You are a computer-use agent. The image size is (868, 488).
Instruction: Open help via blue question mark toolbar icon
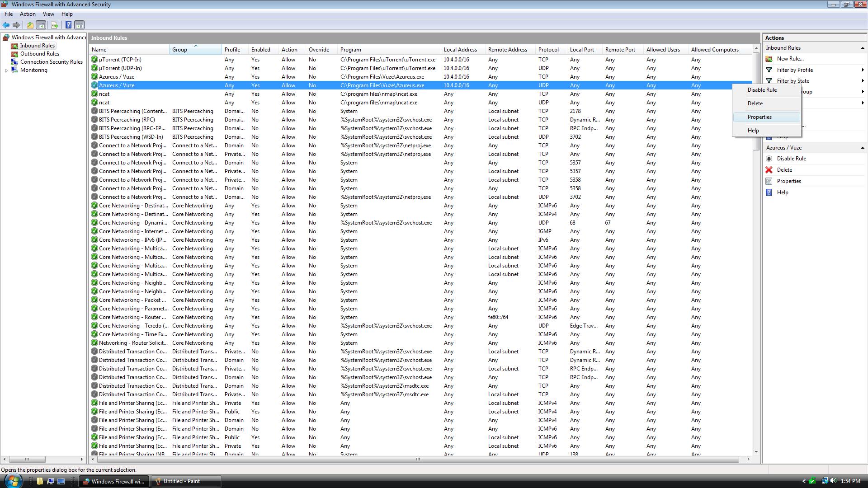(68, 25)
